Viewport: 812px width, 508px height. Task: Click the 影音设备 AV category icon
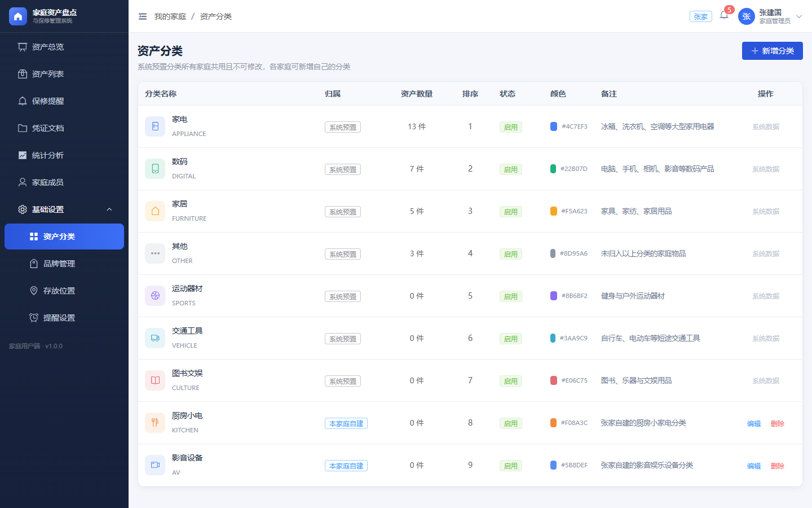155,465
